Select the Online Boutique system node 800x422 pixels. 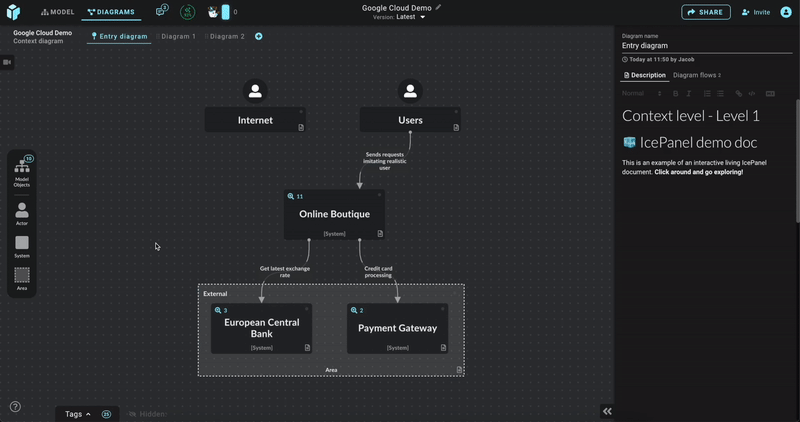point(334,214)
